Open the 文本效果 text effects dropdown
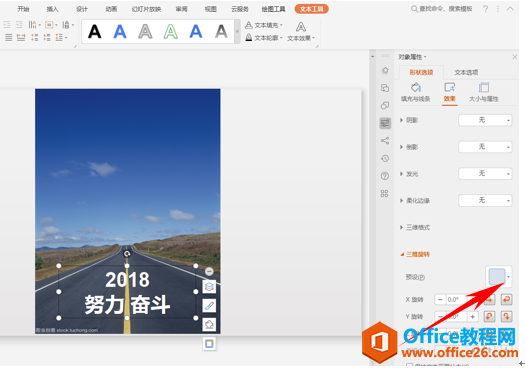The height and width of the screenshot is (370, 525). click(301, 32)
